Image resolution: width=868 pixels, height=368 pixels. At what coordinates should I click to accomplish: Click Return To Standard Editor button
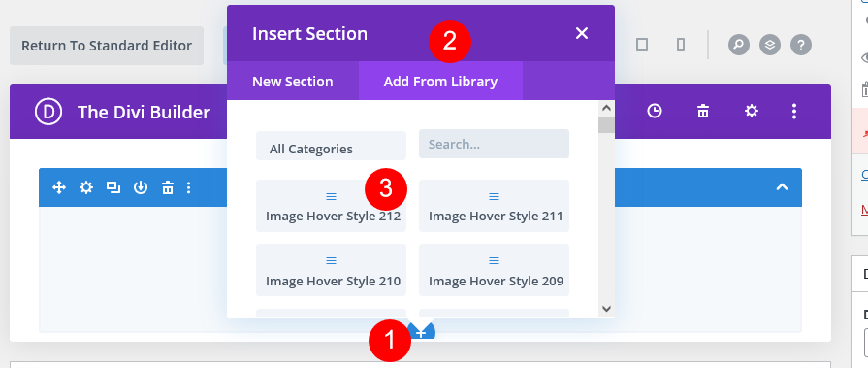click(x=107, y=46)
